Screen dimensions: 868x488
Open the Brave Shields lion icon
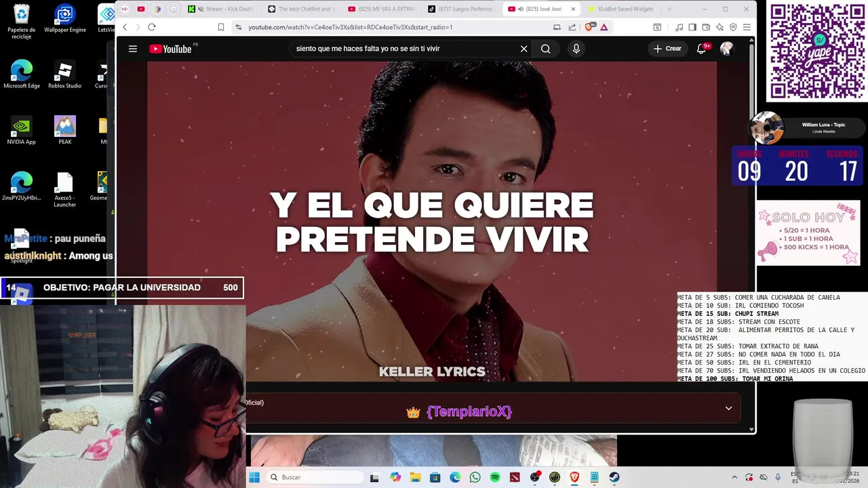click(x=589, y=27)
